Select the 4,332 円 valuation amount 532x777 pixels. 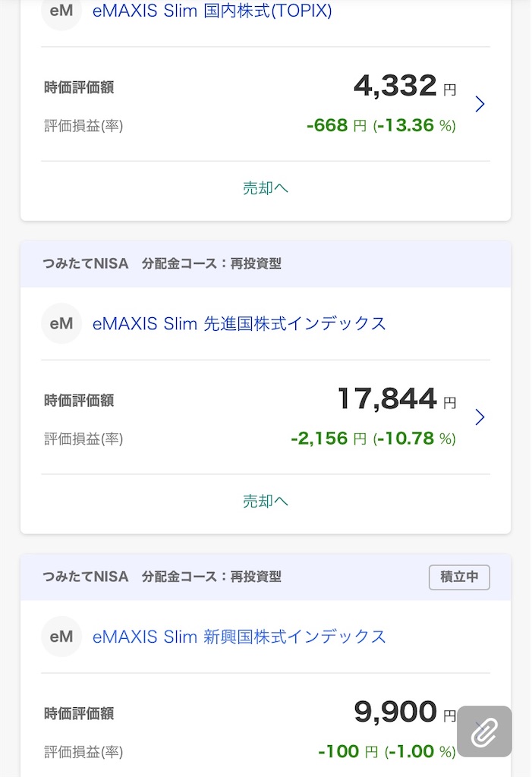click(x=405, y=86)
